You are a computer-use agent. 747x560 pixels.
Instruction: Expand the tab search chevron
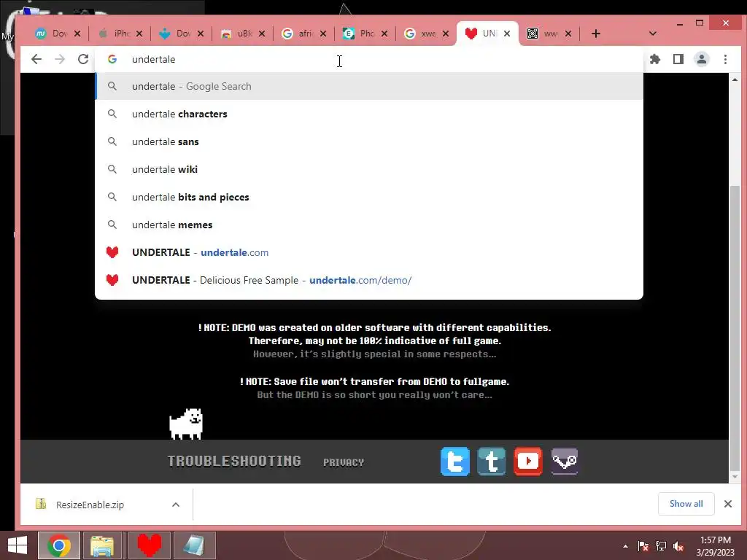[x=653, y=34]
